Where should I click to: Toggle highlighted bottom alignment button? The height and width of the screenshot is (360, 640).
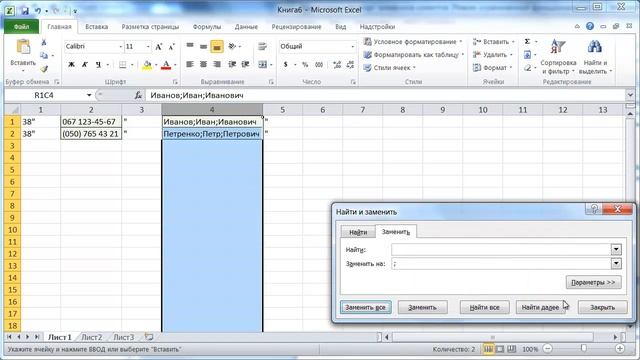click(217, 47)
